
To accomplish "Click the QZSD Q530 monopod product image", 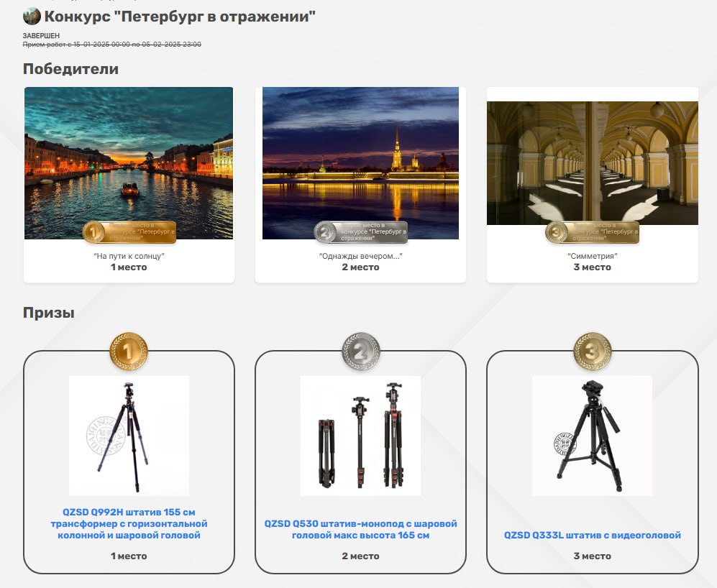I will pos(361,436).
